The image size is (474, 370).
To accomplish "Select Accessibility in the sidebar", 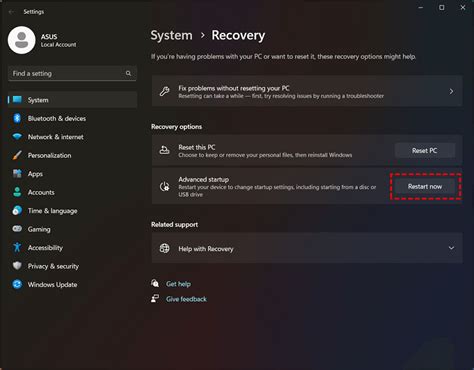I will click(72, 247).
